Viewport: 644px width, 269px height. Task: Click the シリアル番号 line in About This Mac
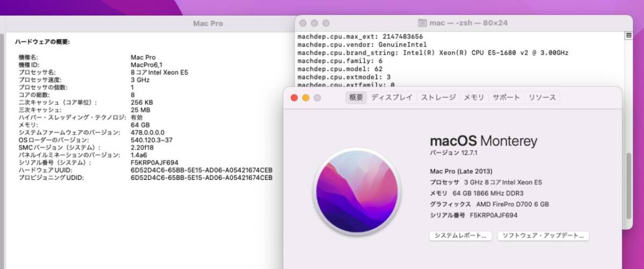tap(473, 215)
